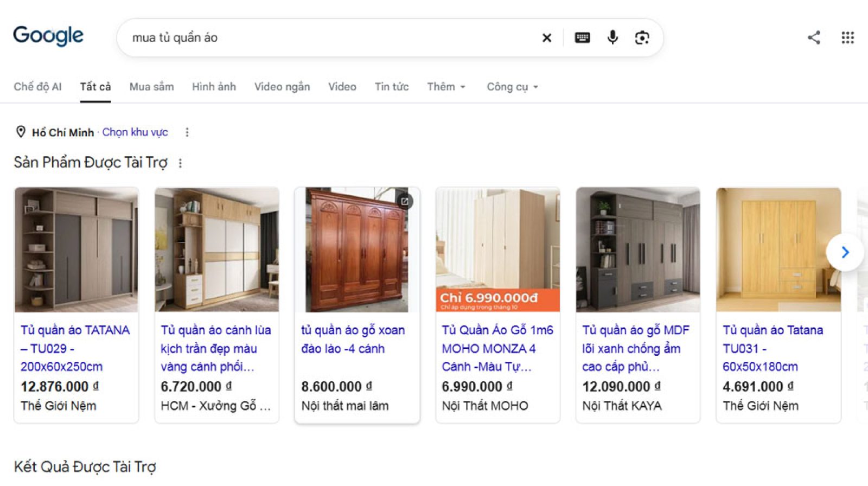Click the price 4.691.000 ₫

click(758, 386)
